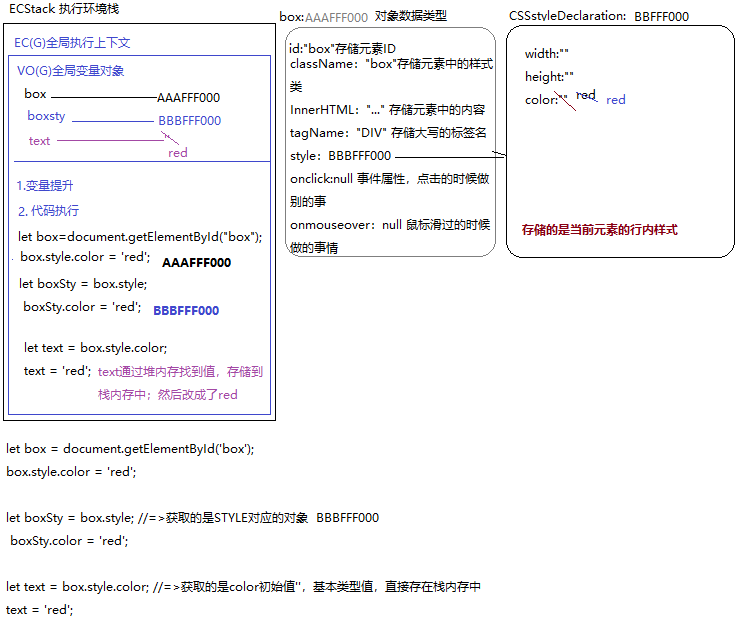Click the magenta 'red' value under VO(G)

(177, 152)
